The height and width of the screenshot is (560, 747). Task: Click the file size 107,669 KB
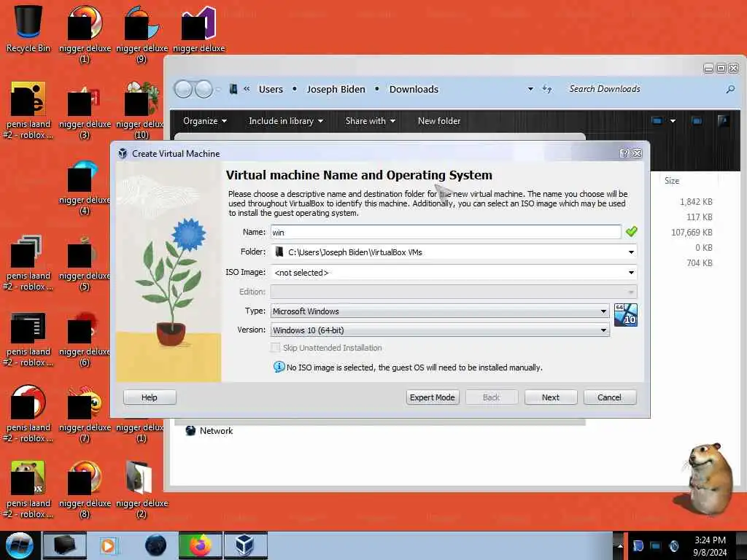tap(692, 232)
